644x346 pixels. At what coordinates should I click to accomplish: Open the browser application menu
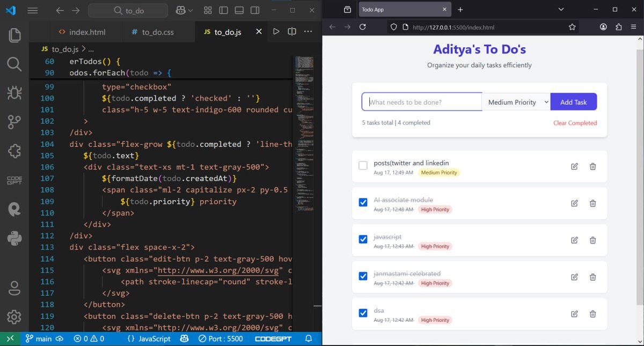tap(634, 27)
